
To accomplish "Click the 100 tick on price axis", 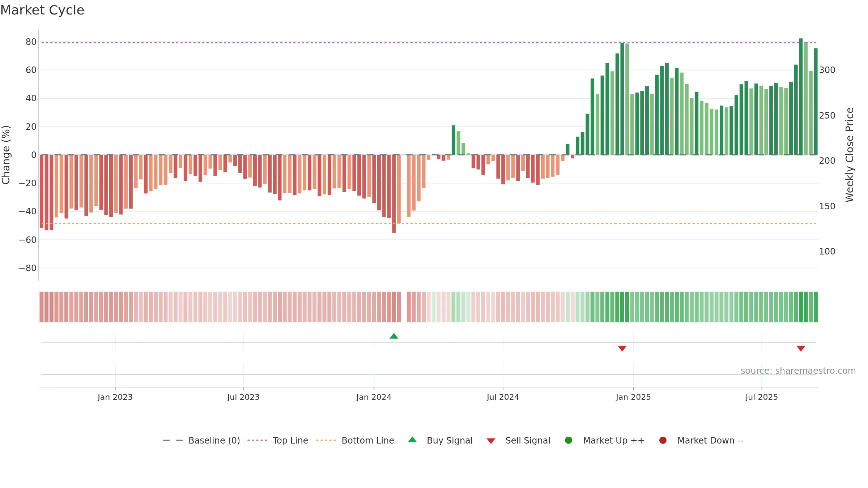I will (827, 252).
